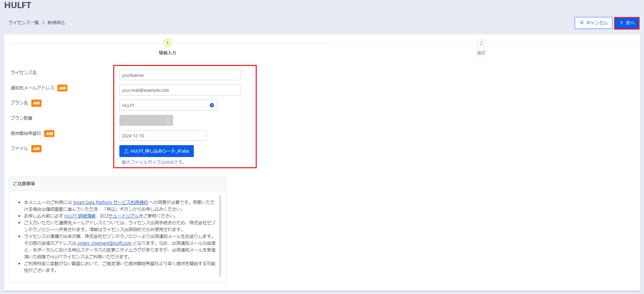This screenshot has height=294, width=644.
Task: Click the ご注意事項 panel header
Action: [117, 184]
